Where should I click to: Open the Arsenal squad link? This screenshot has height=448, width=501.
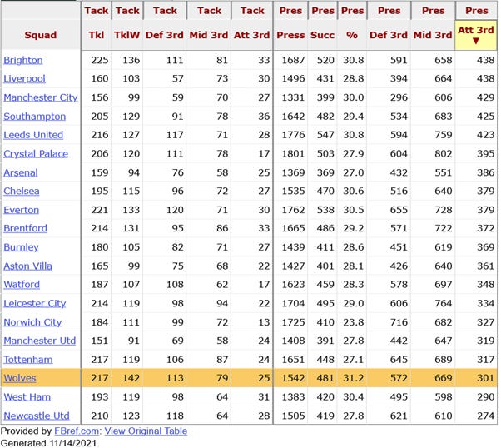[21, 172]
